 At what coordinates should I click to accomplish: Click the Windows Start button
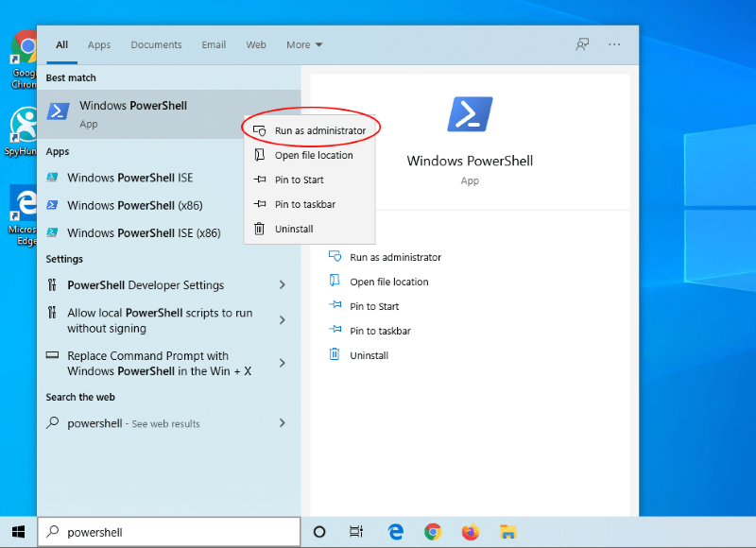coord(18,532)
